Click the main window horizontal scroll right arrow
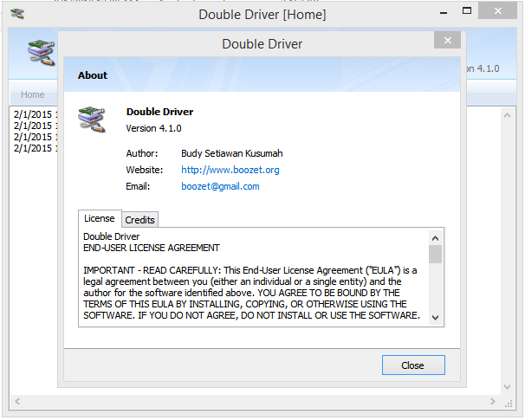Viewport: 525px width, 420px height. pyautogui.click(x=493, y=401)
